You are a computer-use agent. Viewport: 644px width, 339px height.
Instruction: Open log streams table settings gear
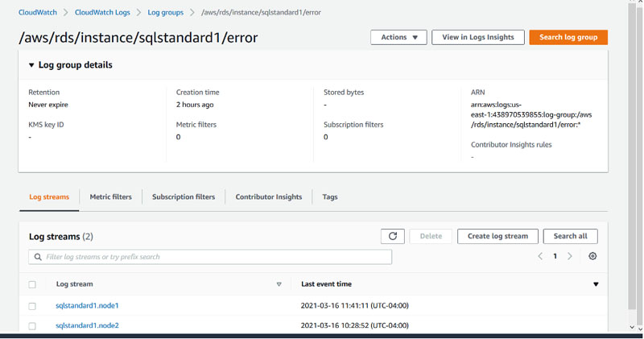[x=592, y=256]
